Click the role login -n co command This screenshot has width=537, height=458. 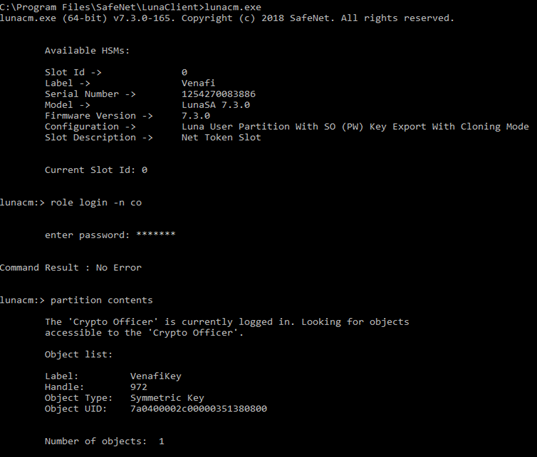point(96,202)
